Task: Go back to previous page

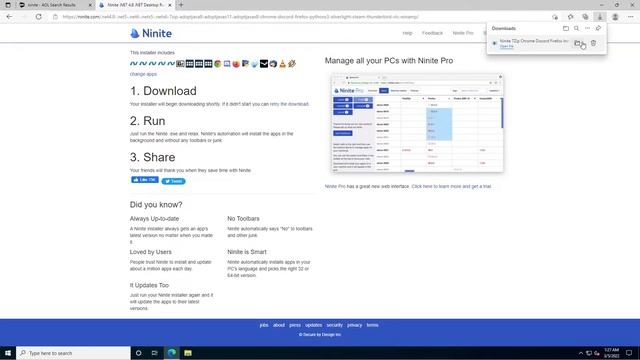Action: click(x=9, y=17)
